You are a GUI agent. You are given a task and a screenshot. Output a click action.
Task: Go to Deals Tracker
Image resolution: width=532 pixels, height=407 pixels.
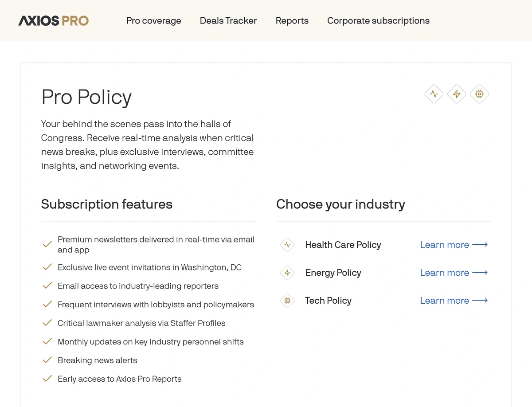click(228, 21)
